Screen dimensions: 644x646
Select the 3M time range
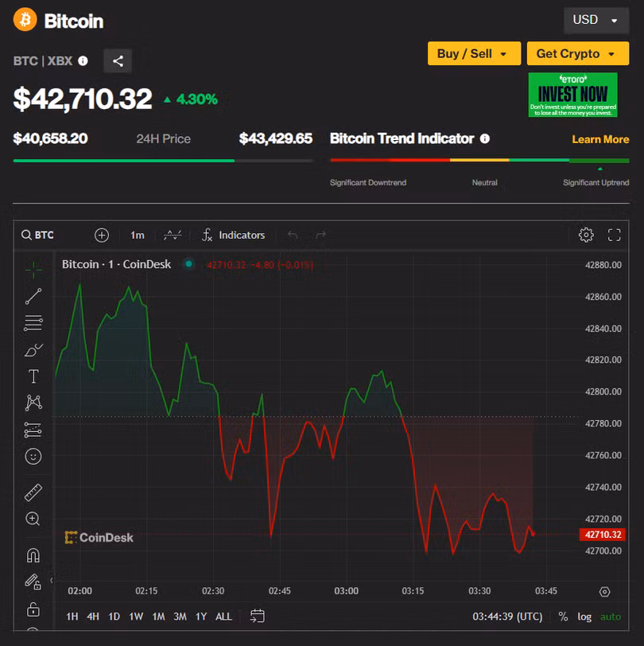pos(180,617)
